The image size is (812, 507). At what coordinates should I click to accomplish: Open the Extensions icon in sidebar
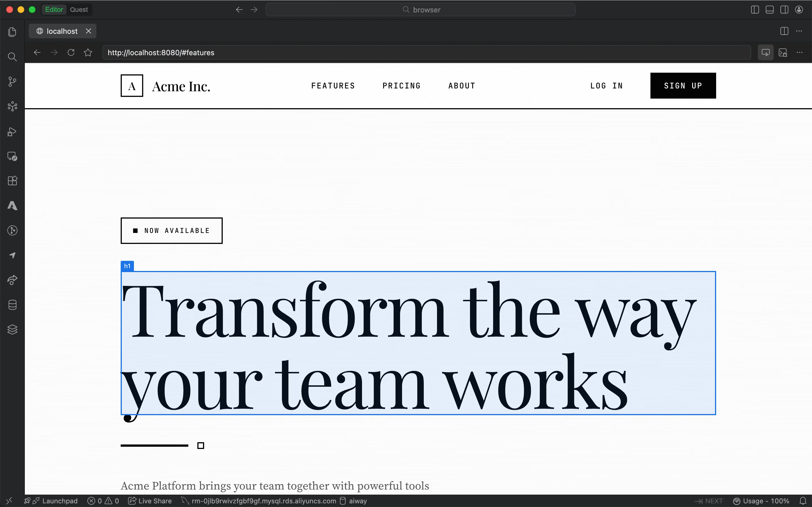point(12,181)
